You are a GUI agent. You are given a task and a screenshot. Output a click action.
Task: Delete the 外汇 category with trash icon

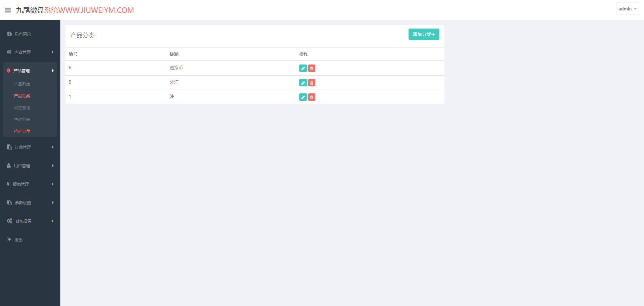coord(312,83)
